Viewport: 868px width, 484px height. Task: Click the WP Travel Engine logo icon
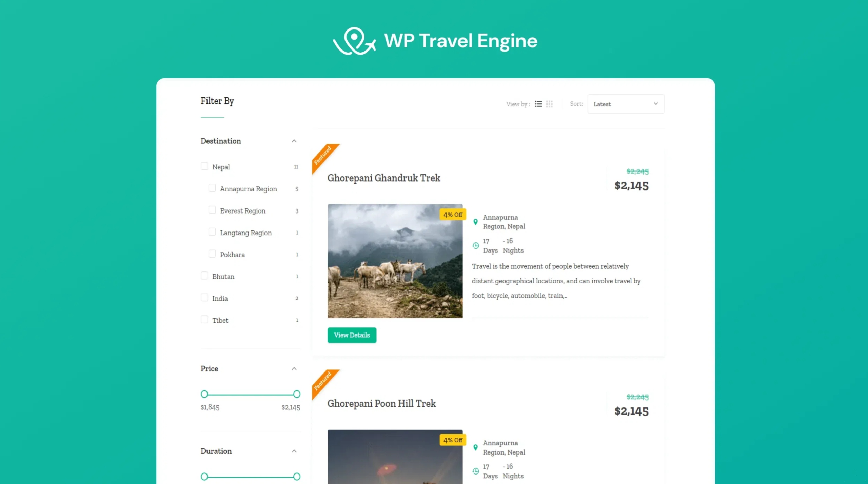coord(354,41)
